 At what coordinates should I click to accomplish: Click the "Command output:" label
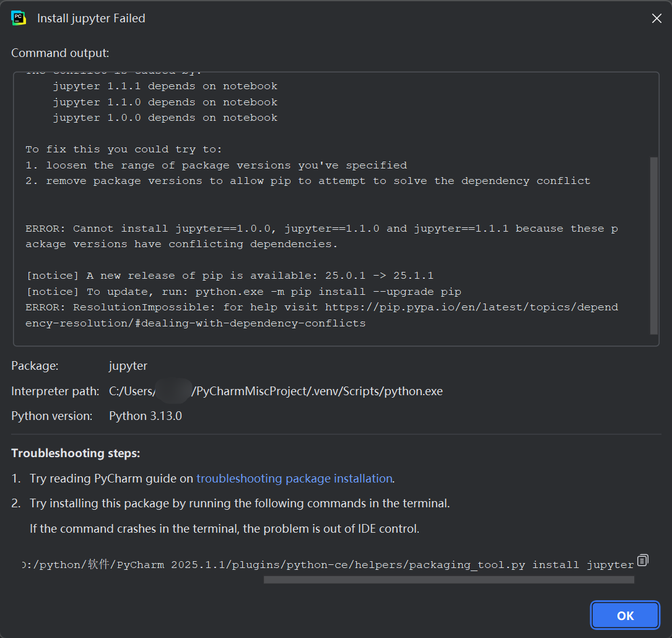coord(60,53)
